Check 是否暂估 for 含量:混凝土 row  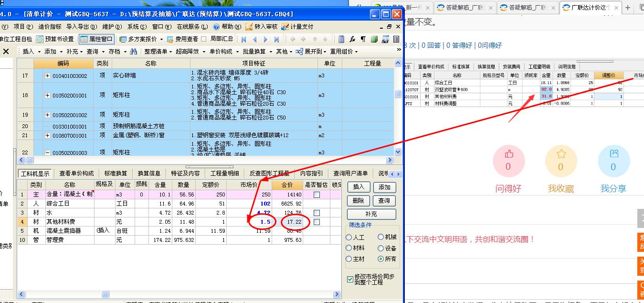317,195
